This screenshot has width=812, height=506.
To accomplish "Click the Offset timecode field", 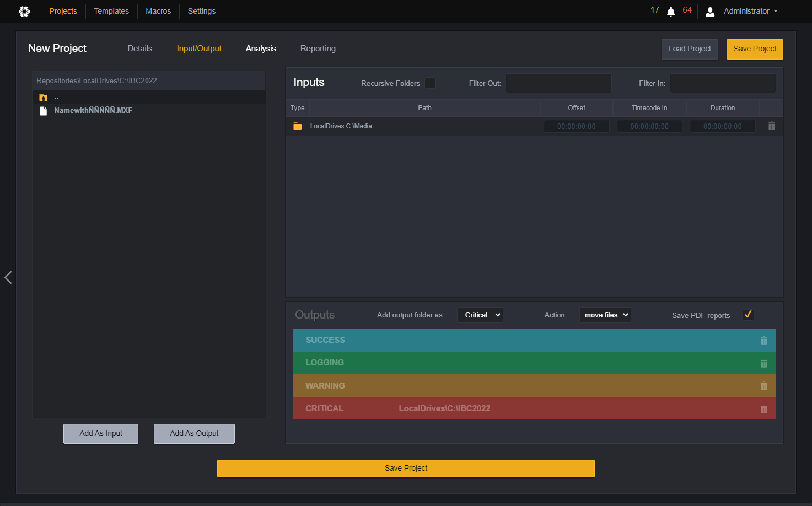I will coord(577,126).
